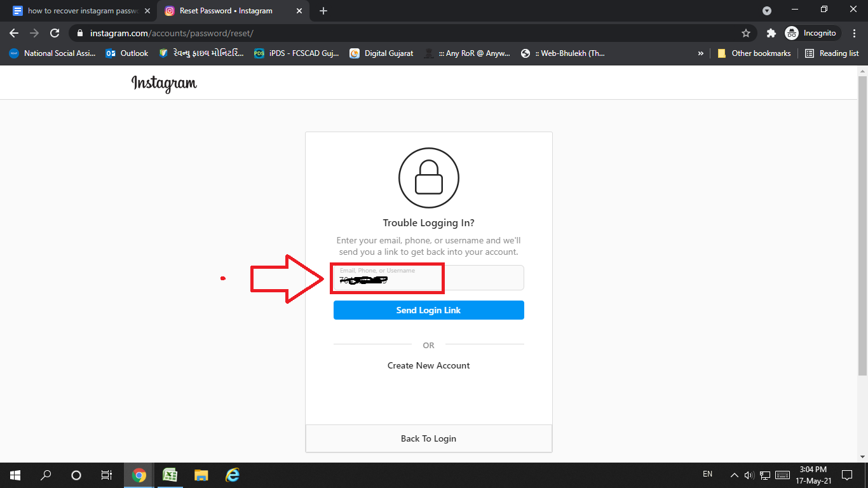Open Windows taskbar search
868x488 pixels.
(x=46, y=475)
